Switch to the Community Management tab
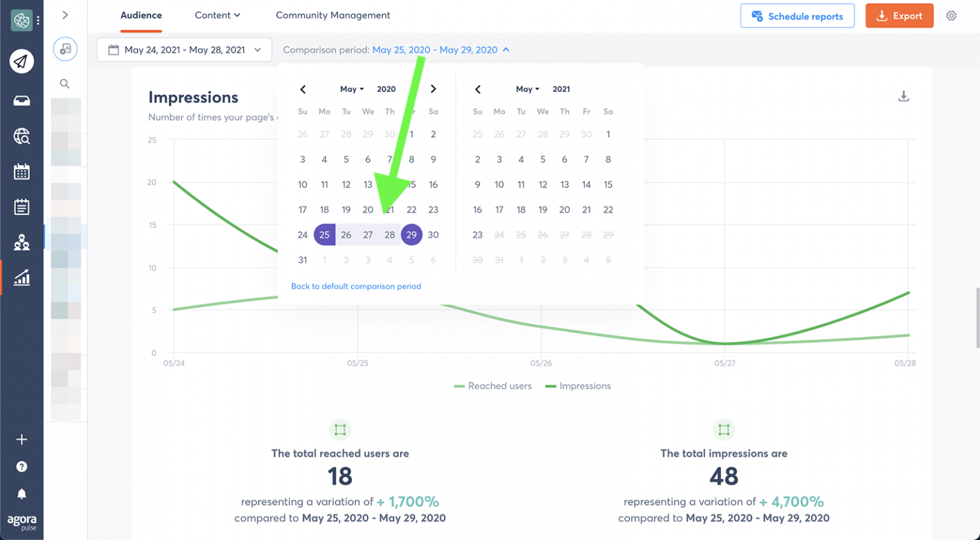Viewport: 980px width, 540px height. click(x=332, y=15)
